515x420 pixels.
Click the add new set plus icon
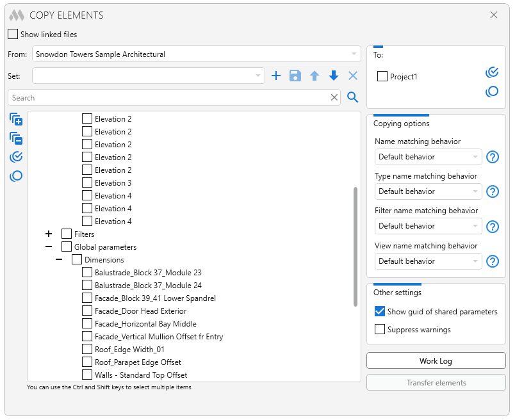click(276, 76)
